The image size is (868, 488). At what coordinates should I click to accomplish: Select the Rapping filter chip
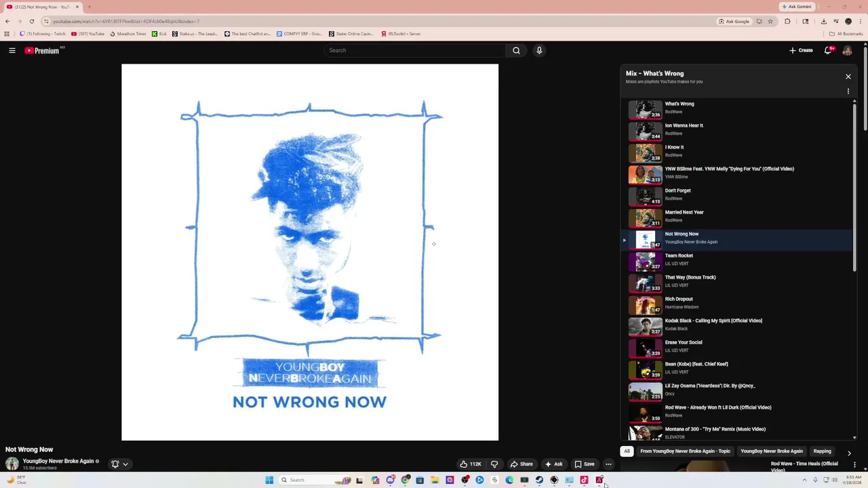(822, 451)
